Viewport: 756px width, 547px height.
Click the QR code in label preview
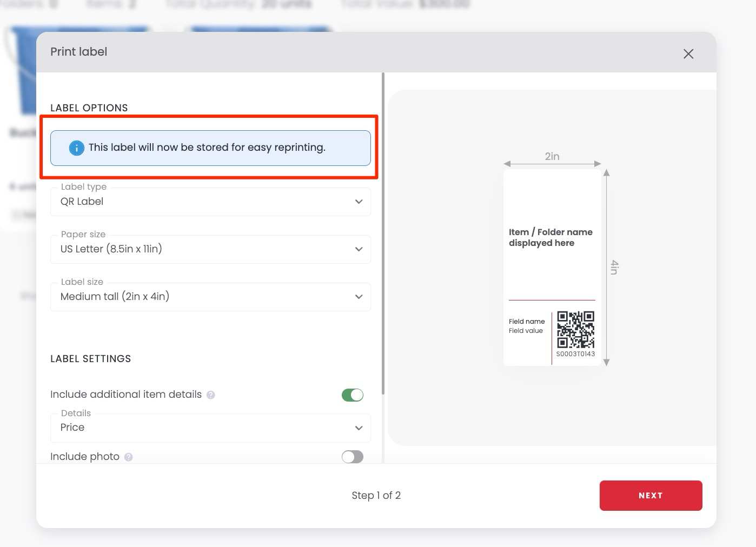point(575,330)
